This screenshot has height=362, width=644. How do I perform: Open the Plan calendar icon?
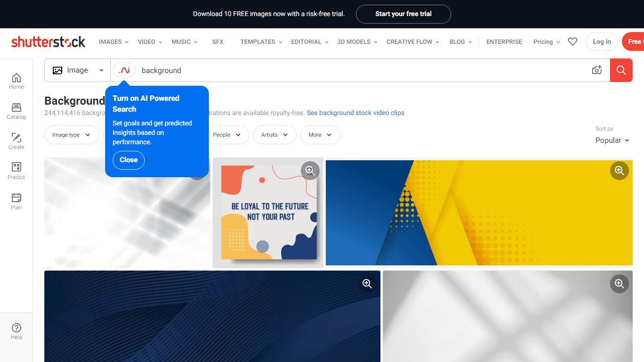click(16, 201)
